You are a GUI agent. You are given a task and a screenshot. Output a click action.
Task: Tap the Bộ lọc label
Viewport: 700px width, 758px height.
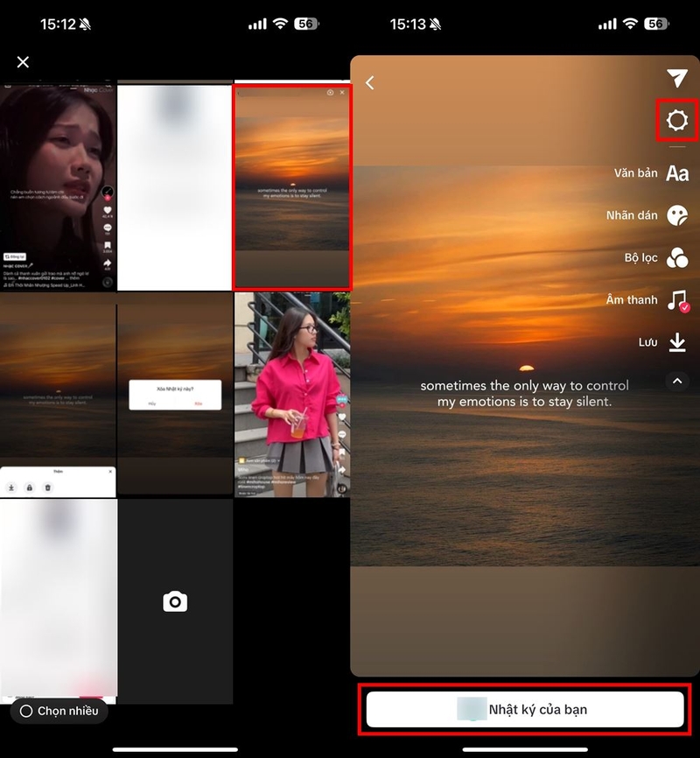coord(640,257)
